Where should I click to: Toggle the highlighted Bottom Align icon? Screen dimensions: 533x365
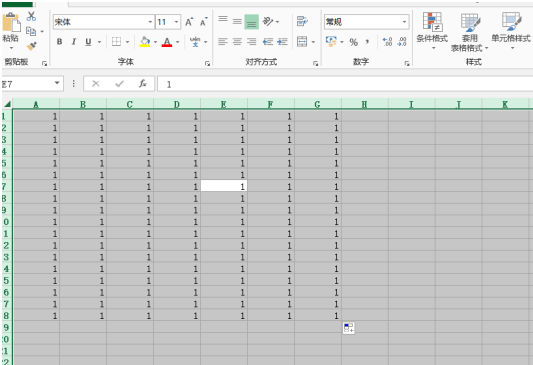tap(252, 22)
